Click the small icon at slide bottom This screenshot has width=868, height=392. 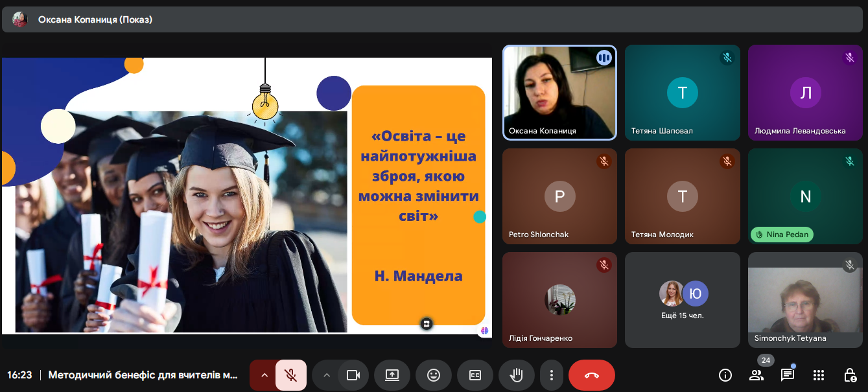coord(427,323)
